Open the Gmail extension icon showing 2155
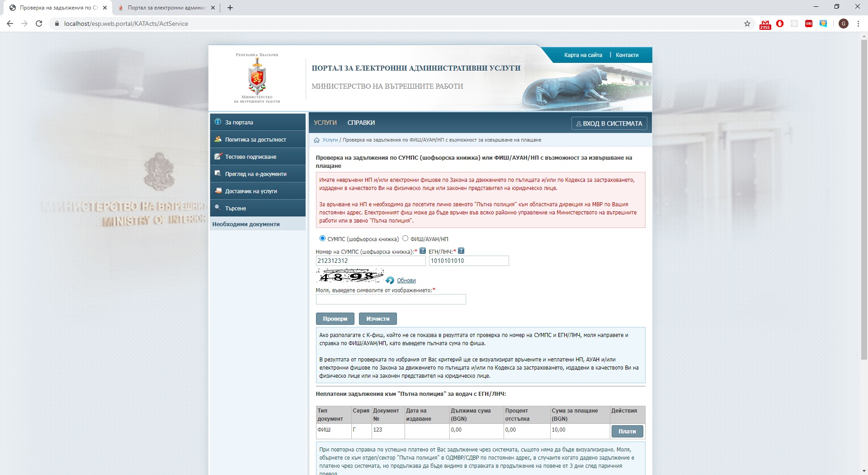This screenshot has height=475, width=868. tap(765, 24)
